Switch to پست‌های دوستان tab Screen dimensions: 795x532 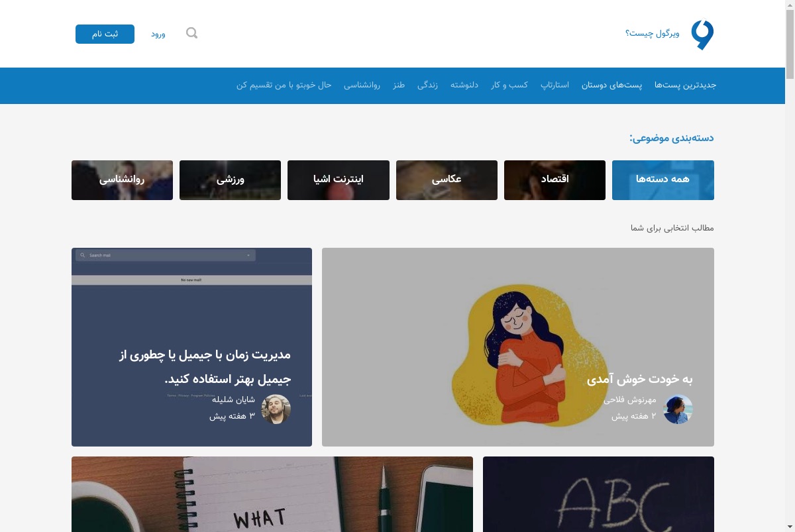coord(612,85)
